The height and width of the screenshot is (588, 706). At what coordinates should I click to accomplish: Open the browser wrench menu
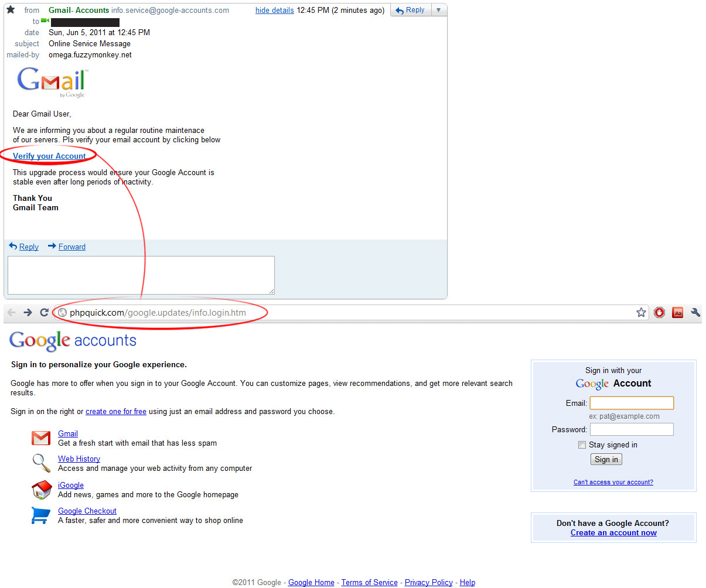point(695,313)
